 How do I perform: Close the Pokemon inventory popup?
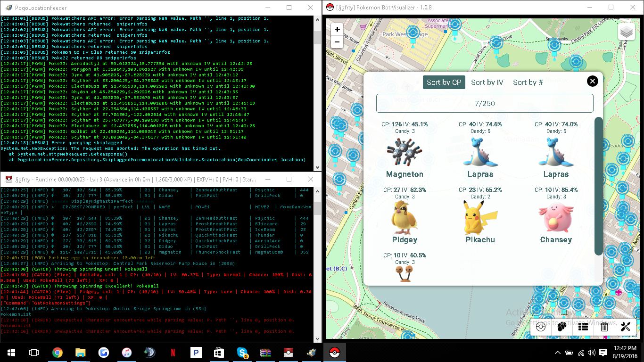[593, 81]
